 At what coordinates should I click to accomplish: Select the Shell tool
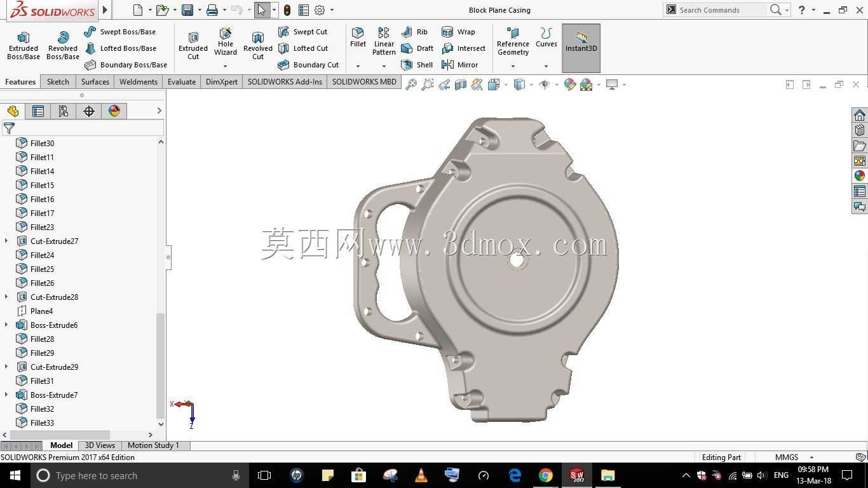[417, 65]
